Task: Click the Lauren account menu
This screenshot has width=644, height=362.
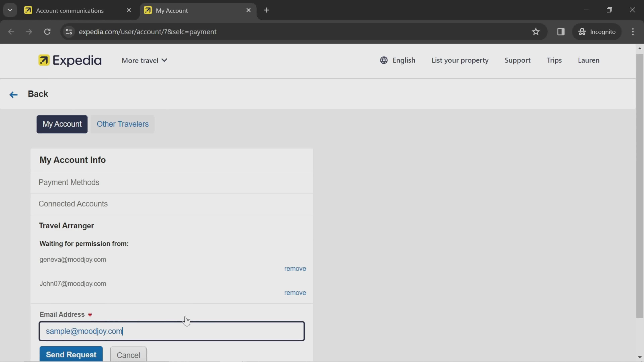Action: (x=589, y=60)
